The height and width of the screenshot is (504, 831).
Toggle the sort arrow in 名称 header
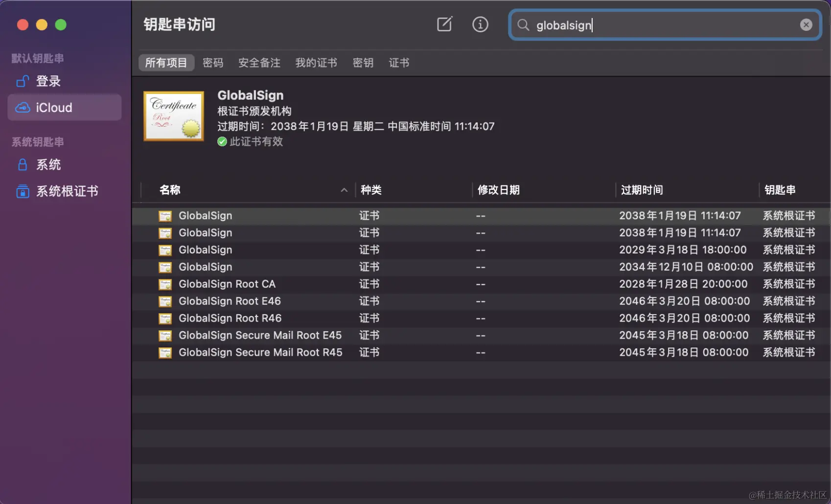coord(344,190)
